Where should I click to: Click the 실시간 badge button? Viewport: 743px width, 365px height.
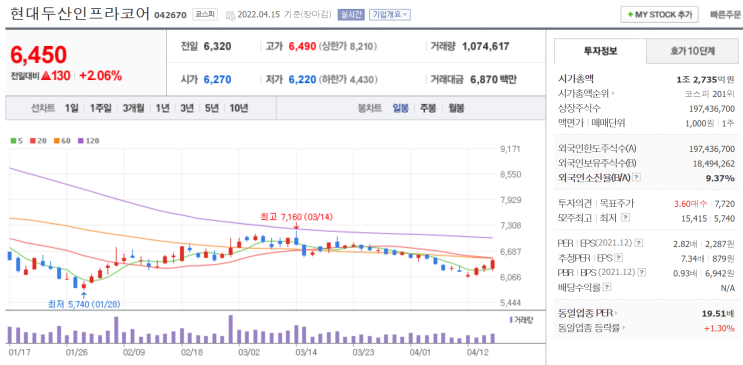click(351, 15)
